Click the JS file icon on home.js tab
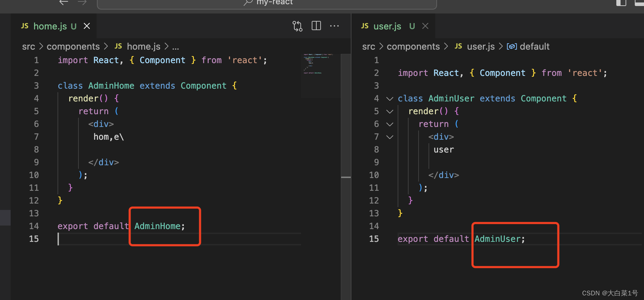The height and width of the screenshot is (300, 644). click(x=24, y=26)
